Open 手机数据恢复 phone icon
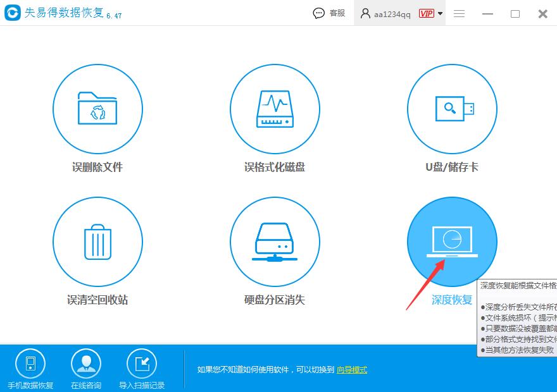This screenshot has height=392, width=557. (x=30, y=364)
